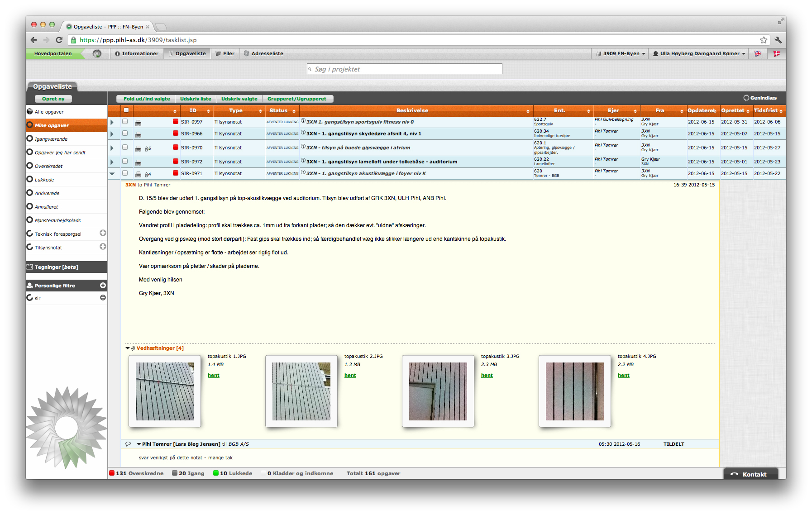
Task: Click the attachment paperclip icon on SIR-0970
Action: point(147,148)
